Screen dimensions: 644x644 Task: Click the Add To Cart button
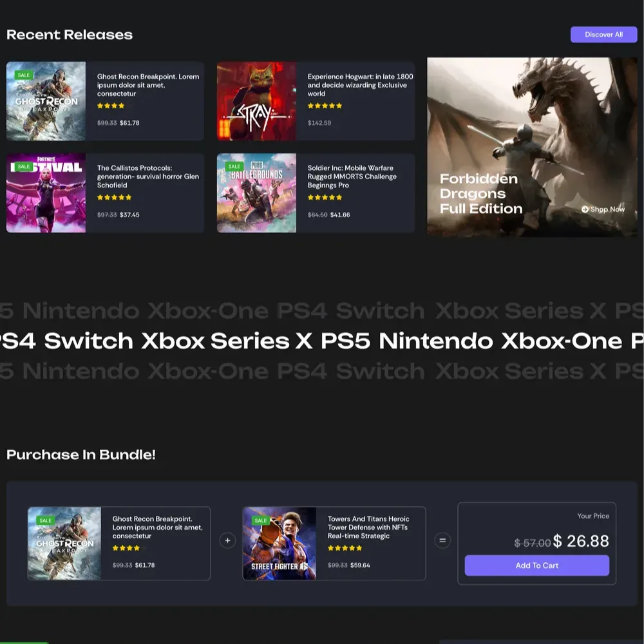536,565
